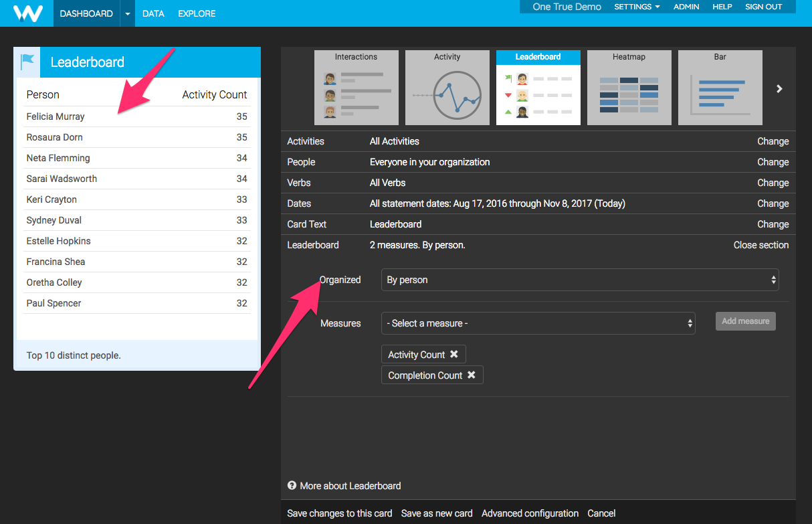Open the Settings menu

[637, 7]
